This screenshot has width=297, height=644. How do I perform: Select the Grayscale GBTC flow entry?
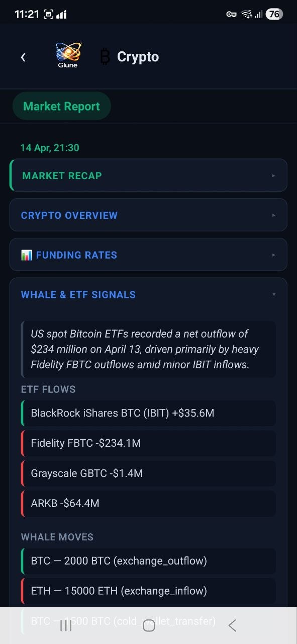[148, 473]
